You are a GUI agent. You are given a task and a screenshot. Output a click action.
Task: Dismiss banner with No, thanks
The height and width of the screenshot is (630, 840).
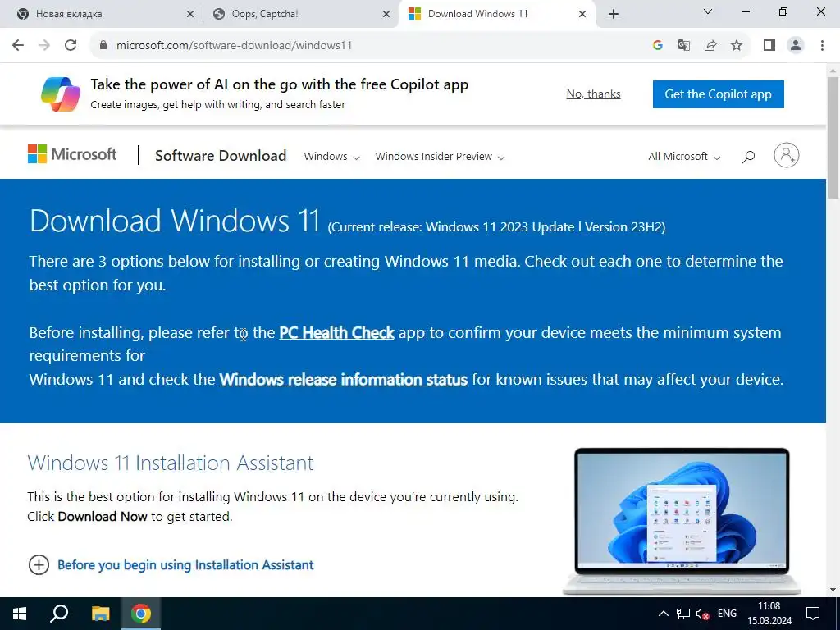594,94
